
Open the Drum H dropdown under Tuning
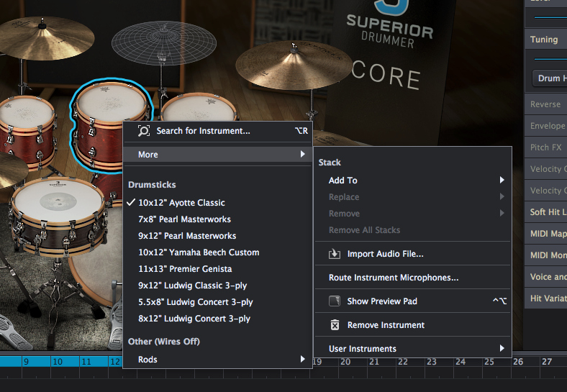point(550,78)
